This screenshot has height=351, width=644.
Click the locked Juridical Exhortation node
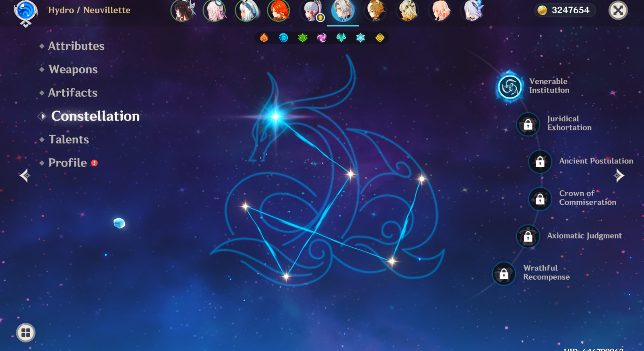[x=528, y=125]
